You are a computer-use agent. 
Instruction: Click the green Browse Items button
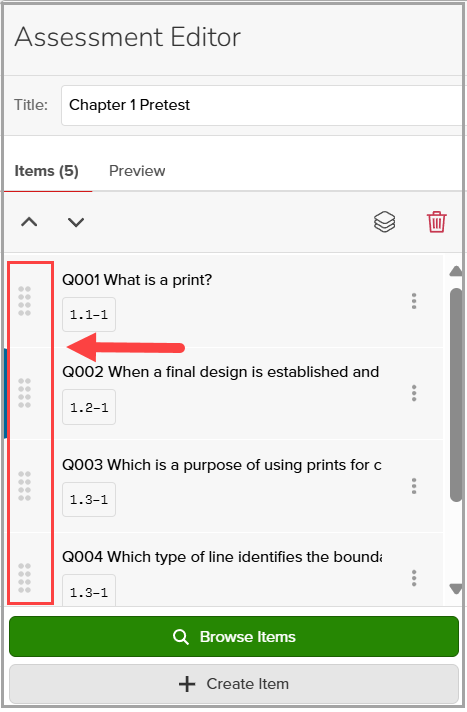click(x=234, y=637)
